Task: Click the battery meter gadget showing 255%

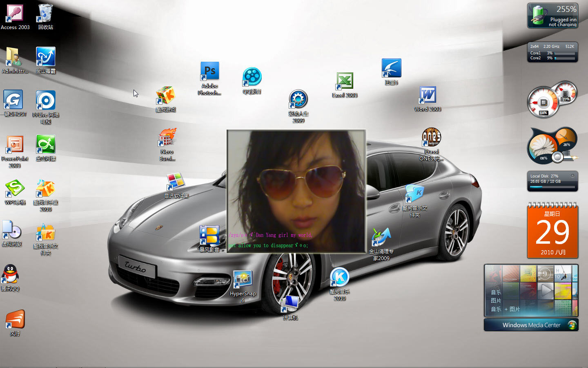Action: (552, 16)
